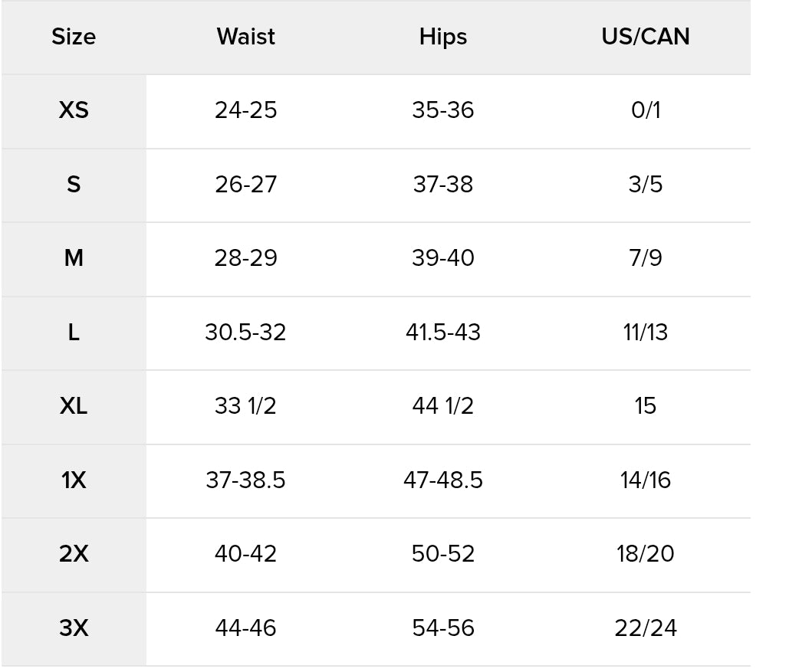
Task: Click the 50-52 hips measurement
Action: tap(443, 554)
